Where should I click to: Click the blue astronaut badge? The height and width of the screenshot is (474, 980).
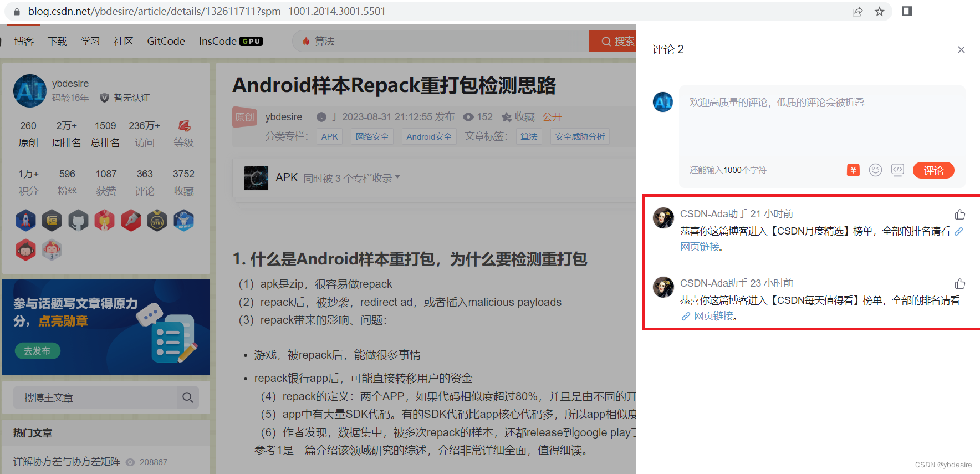(183, 221)
